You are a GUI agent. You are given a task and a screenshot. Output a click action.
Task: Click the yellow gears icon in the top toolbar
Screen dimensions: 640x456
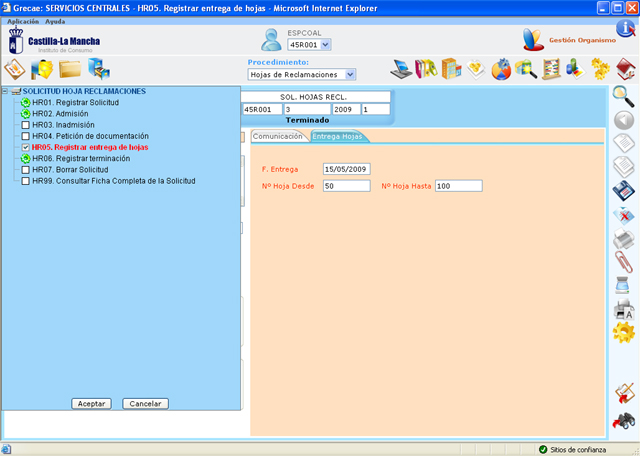[600, 69]
